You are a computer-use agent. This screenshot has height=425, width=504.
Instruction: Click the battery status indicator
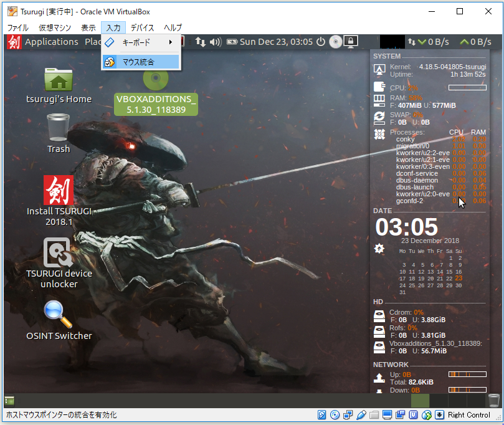pyautogui.click(x=232, y=42)
